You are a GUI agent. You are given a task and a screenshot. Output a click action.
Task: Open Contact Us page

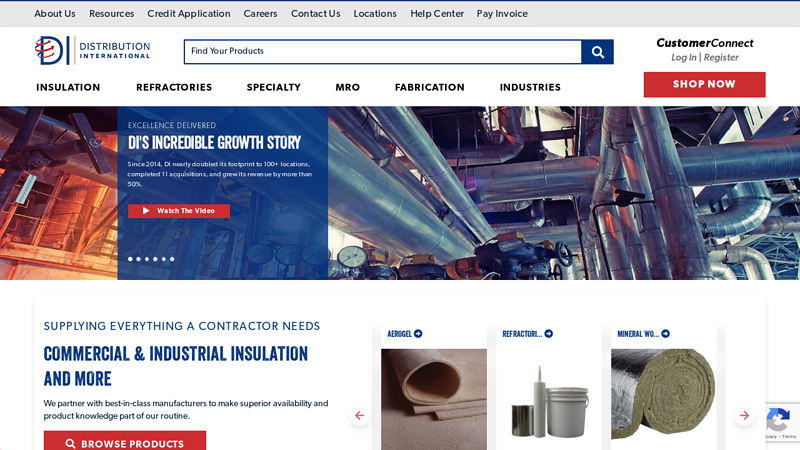pos(315,14)
